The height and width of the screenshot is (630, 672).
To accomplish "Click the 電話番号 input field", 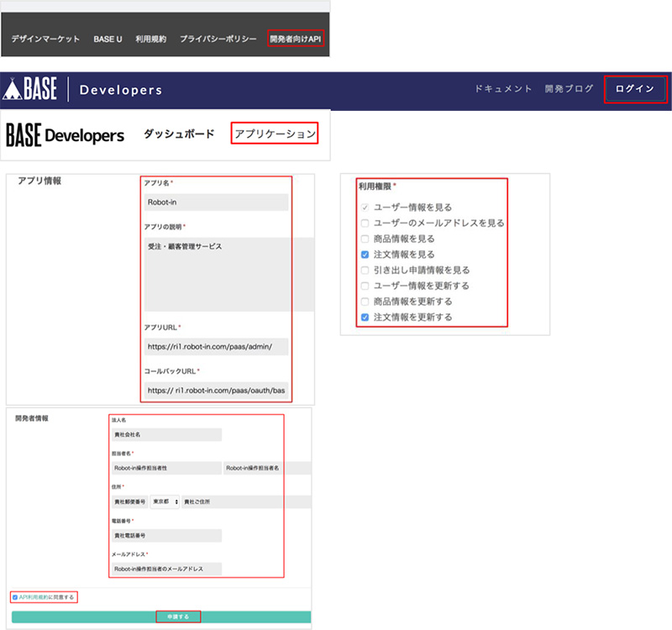I will click(x=166, y=536).
